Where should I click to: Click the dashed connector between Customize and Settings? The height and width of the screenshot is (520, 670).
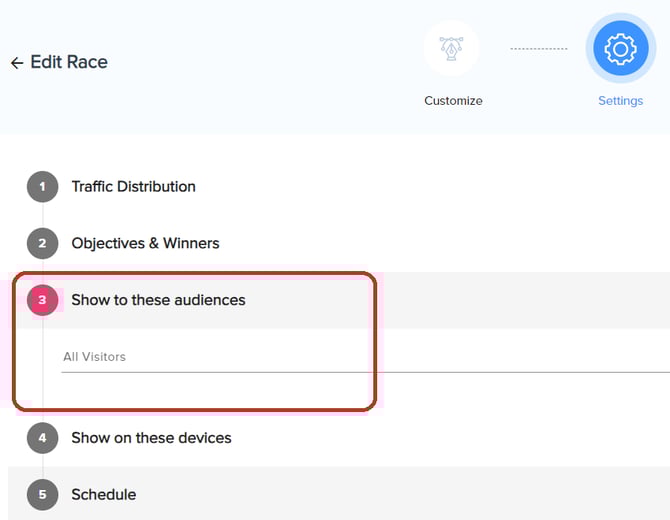pos(538,49)
